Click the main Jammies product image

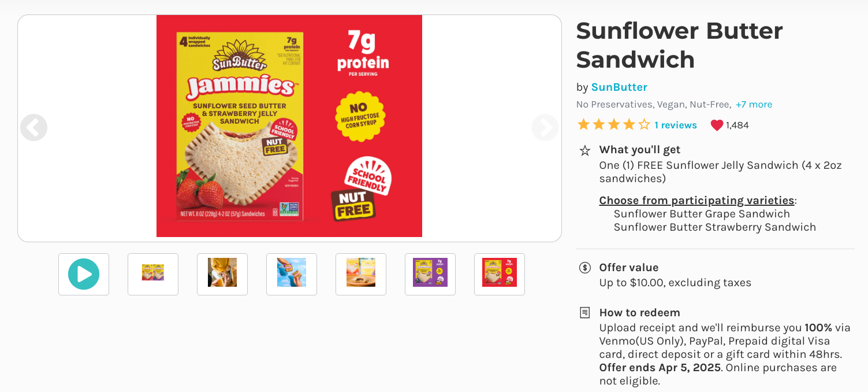289,126
